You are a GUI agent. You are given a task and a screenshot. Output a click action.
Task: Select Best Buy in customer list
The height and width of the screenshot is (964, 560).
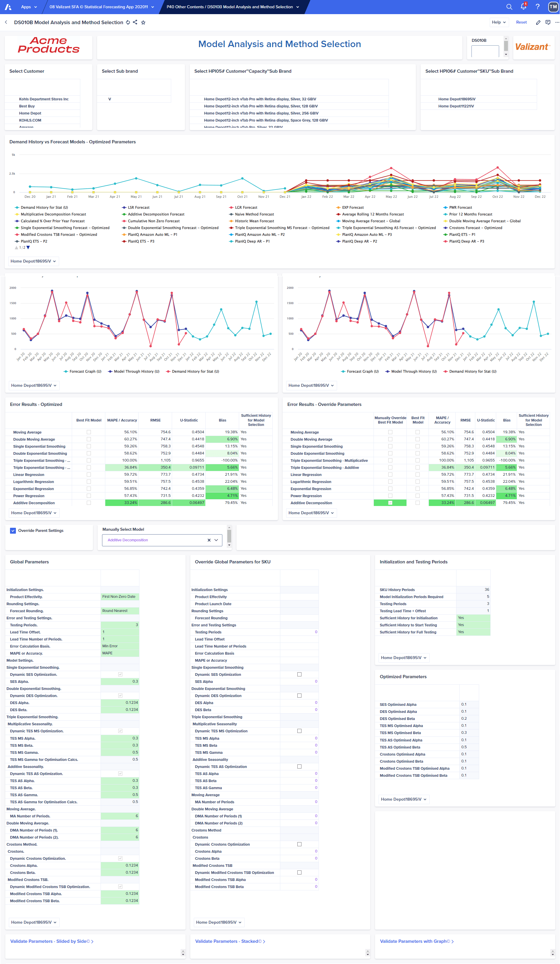point(27,106)
